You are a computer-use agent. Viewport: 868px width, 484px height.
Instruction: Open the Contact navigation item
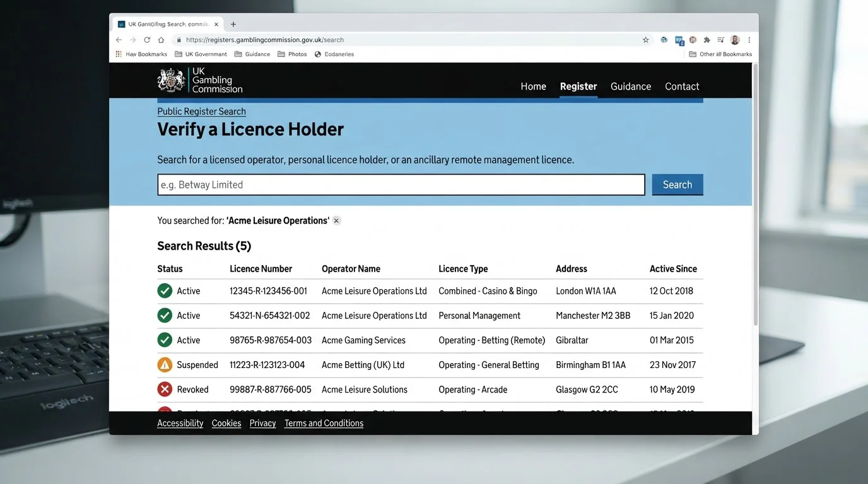point(682,86)
